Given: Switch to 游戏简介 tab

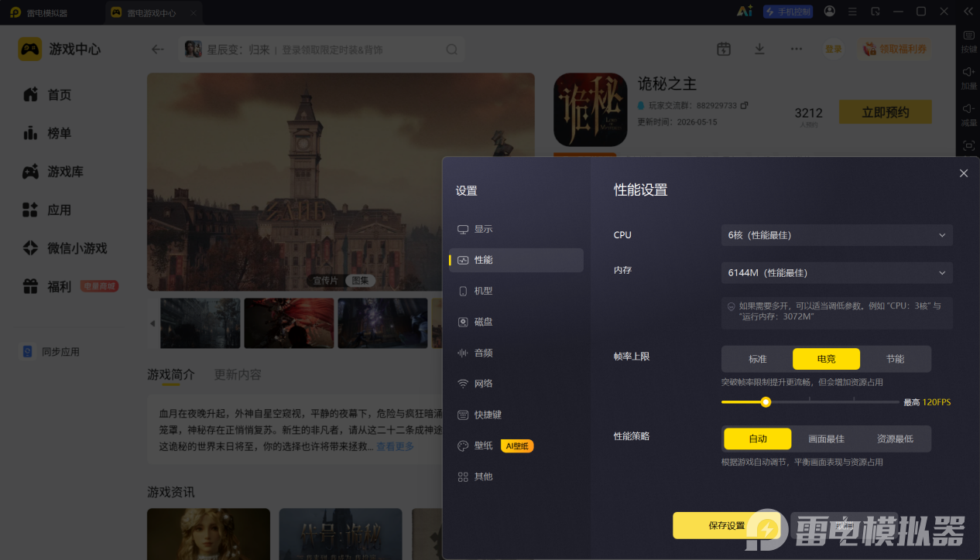Looking at the screenshot, I should 171,374.
